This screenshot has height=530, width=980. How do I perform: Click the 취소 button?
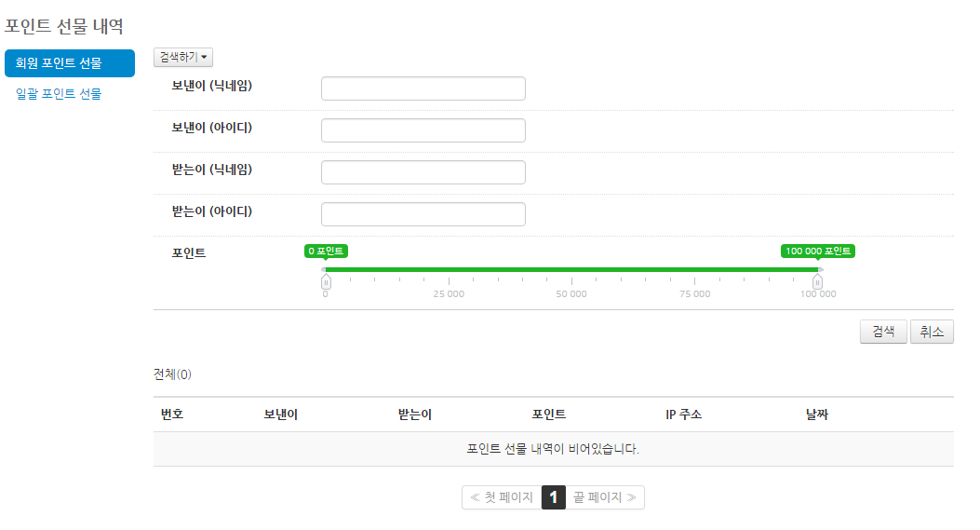coord(932,332)
